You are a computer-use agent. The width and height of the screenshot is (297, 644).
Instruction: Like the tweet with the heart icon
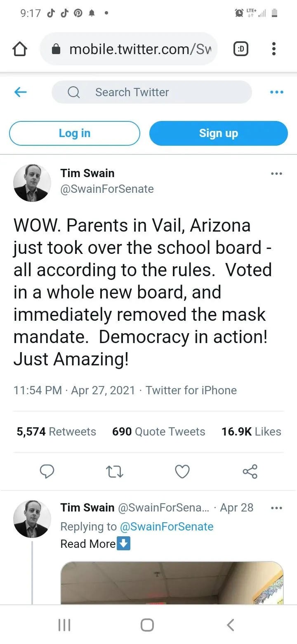pos(182,471)
